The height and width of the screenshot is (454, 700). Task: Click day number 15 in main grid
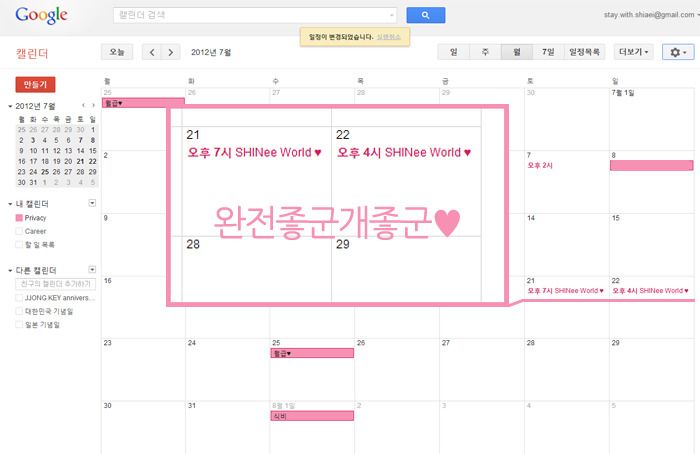616,218
